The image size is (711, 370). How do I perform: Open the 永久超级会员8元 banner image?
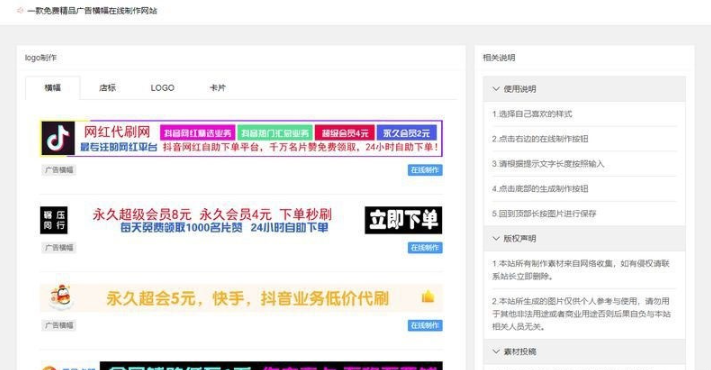pyautogui.click(x=241, y=220)
